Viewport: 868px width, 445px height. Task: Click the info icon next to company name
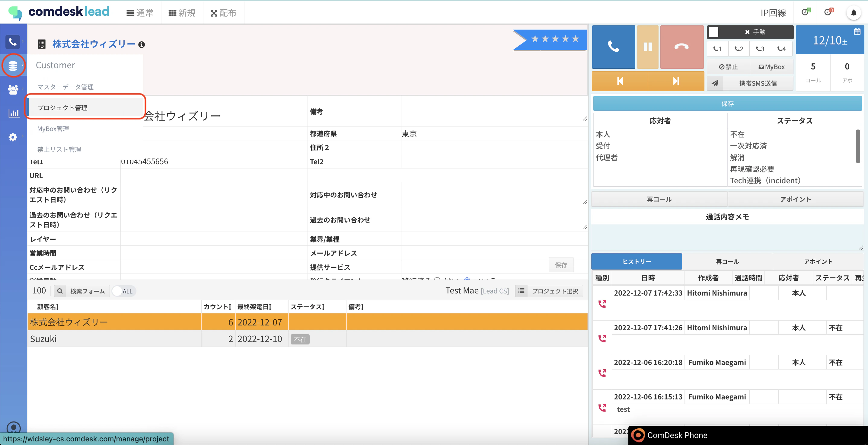pyautogui.click(x=142, y=44)
